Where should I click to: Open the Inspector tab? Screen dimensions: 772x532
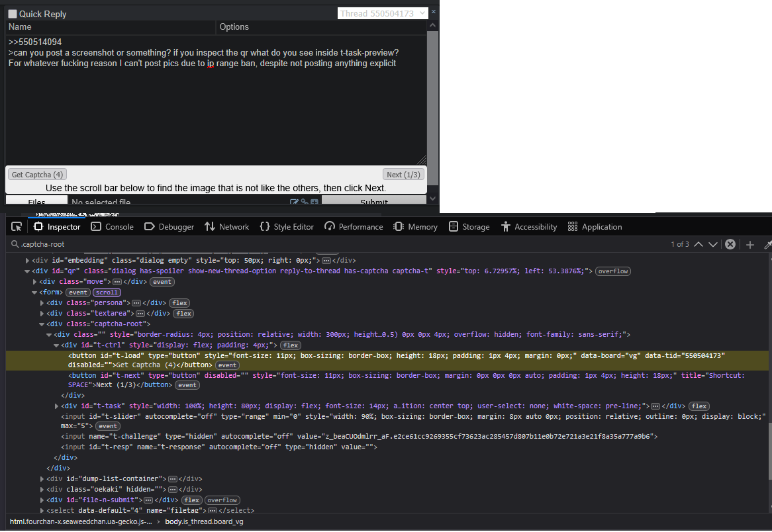click(57, 227)
